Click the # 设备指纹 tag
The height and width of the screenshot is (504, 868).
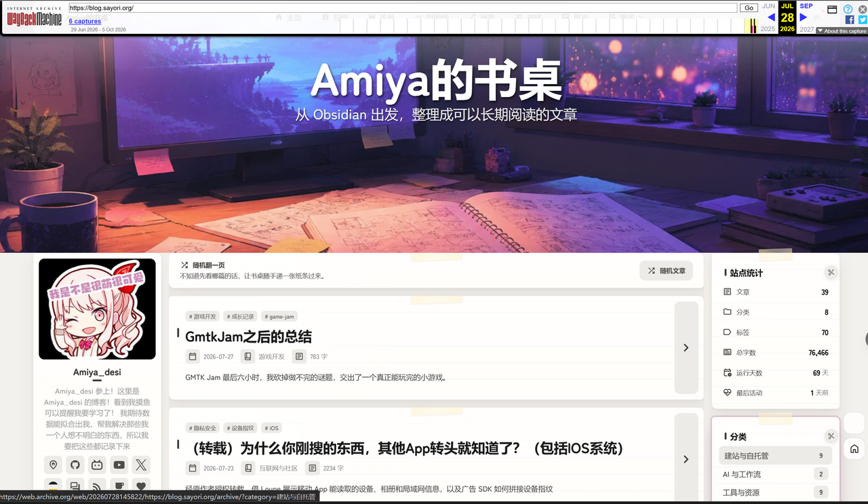pyautogui.click(x=241, y=428)
